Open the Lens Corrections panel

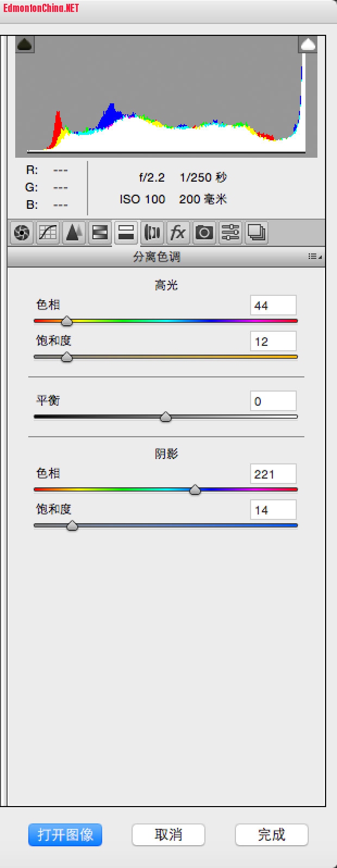[152, 233]
